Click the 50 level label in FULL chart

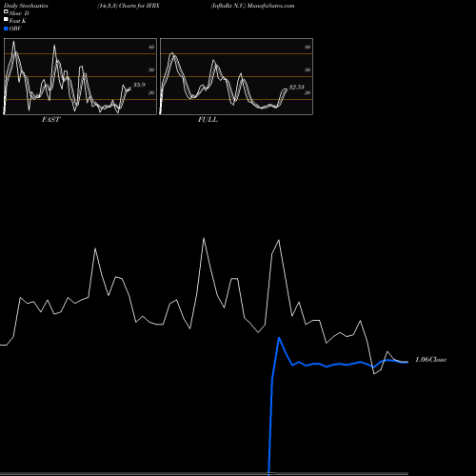307,69
